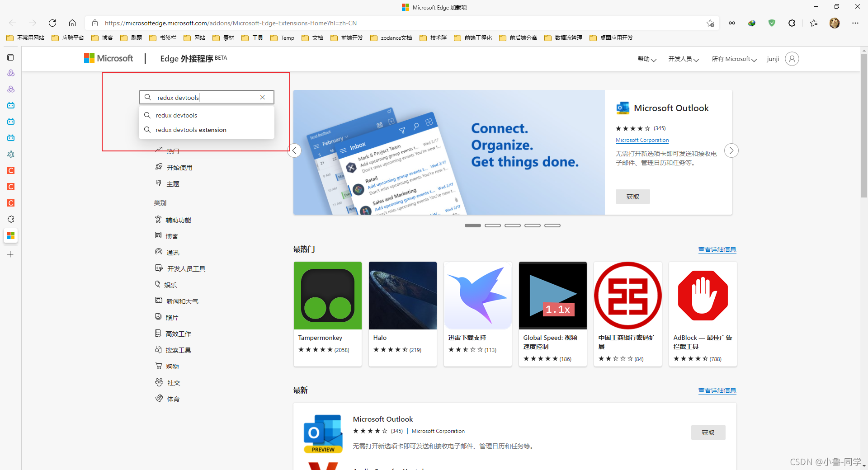868x470 pixels.
Task: Click 获取 in the Outlook banner
Action: coord(633,197)
